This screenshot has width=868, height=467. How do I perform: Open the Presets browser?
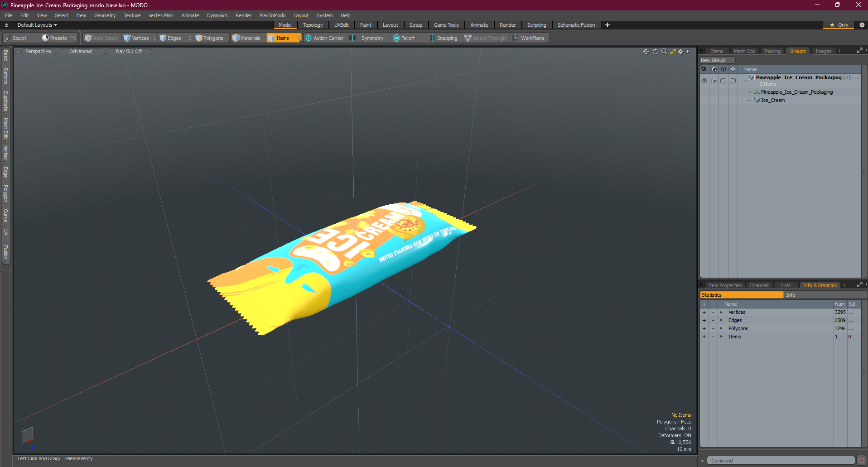pyautogui.click(x=58, y=38)
